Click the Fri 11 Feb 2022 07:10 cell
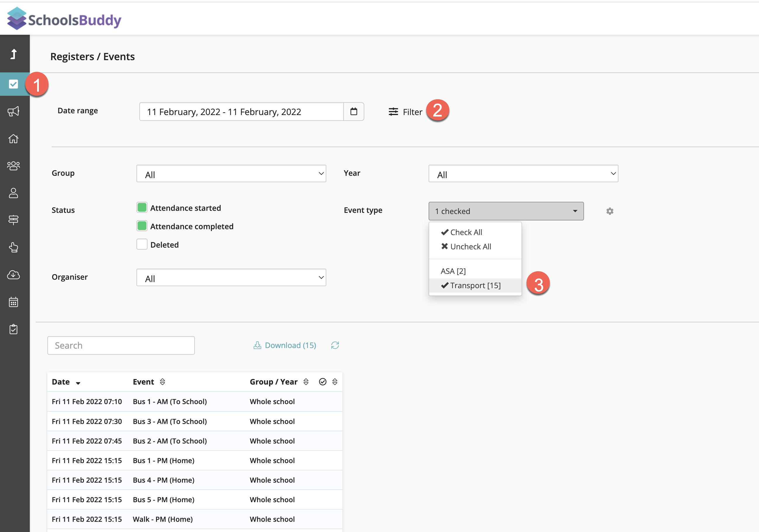Screen dimensions: 759x532 [87, 401]
